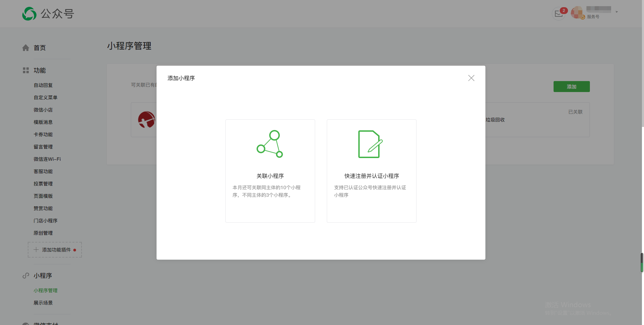Expand the account dropdown arrow
Screen dimensions: 644x325
pos(617,12)
